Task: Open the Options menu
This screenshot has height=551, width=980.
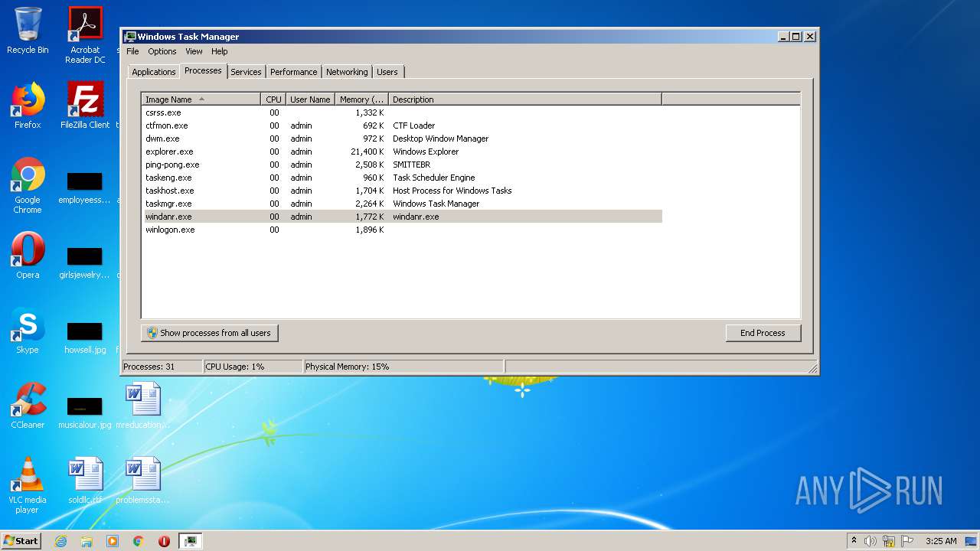Action: 162,51
